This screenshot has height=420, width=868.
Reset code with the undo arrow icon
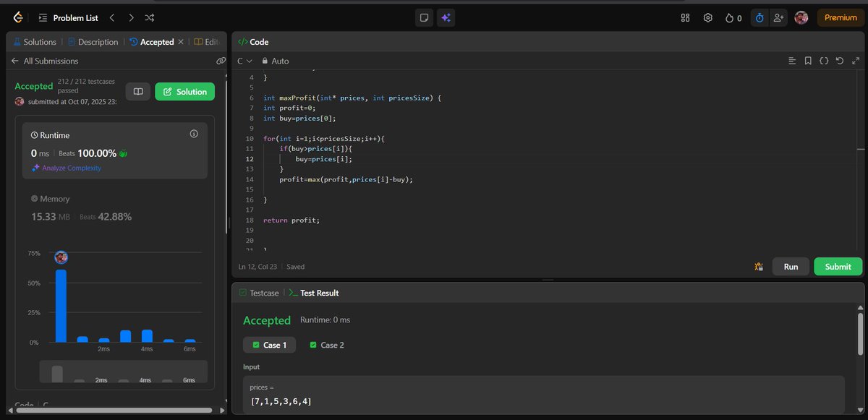pyautogui.click(x=839, y=61)
